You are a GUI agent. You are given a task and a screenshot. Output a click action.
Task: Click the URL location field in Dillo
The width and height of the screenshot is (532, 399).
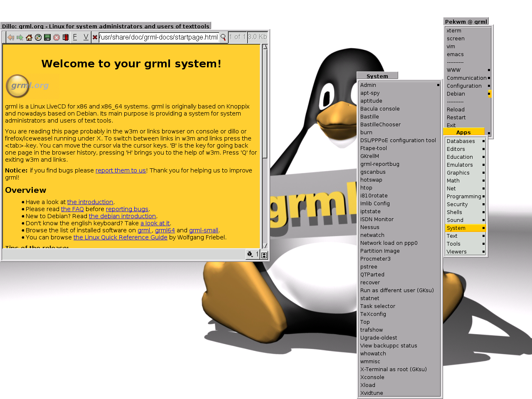[158, 37]
